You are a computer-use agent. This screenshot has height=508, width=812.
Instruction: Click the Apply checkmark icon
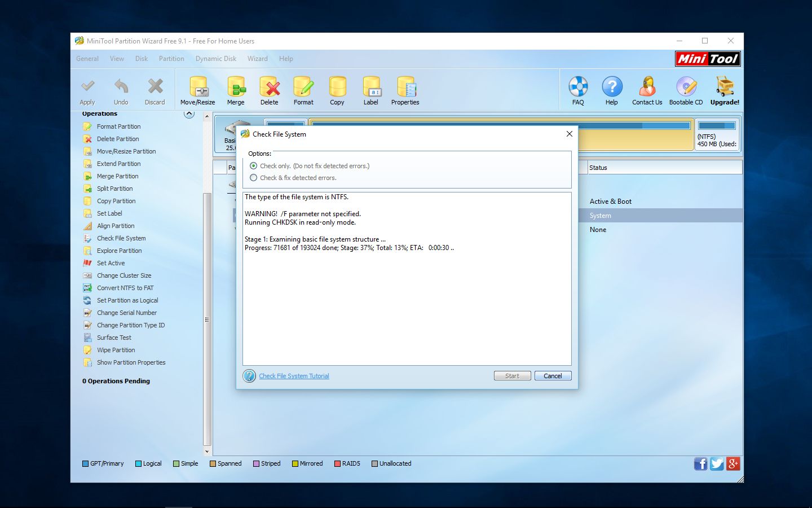pos(87,86)
